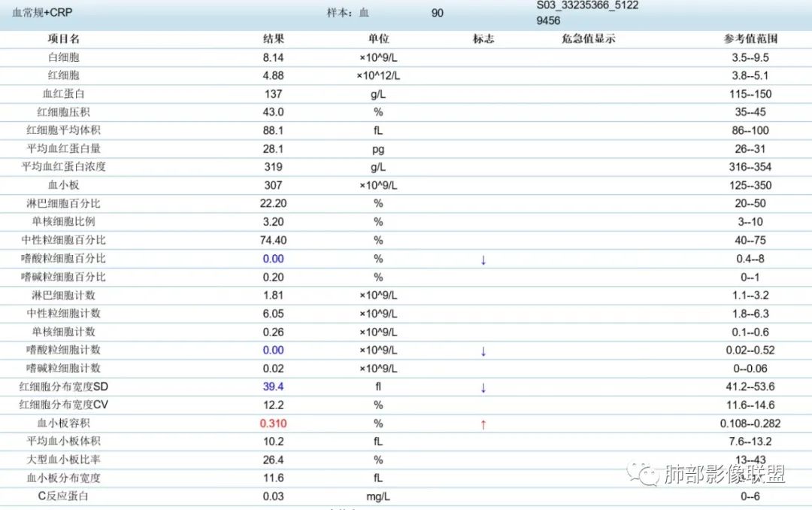Click the result value 6.05
Screen dimensions: 812x510
pyautogui.click(x=274, y=314)
